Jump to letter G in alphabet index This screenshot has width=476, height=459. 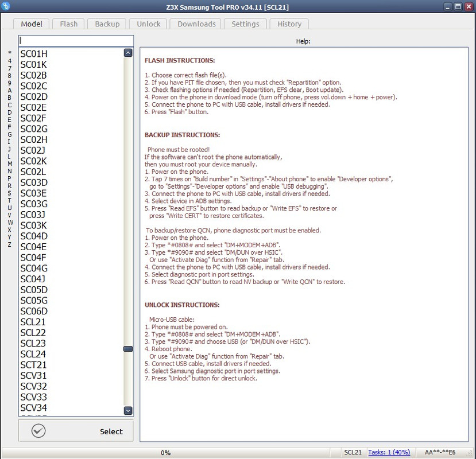tap(10, 134)
